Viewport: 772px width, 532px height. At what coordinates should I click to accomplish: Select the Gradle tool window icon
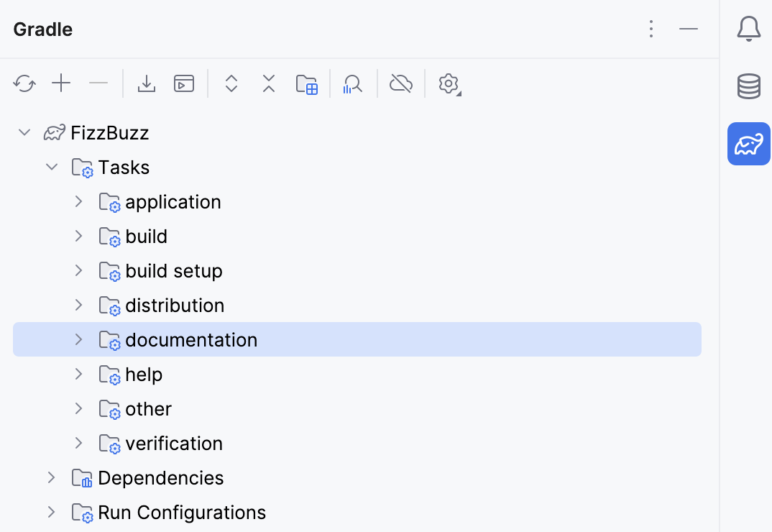coord(748,144)
